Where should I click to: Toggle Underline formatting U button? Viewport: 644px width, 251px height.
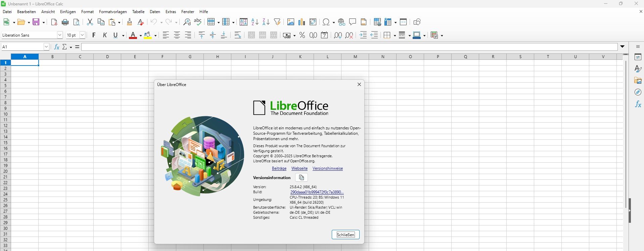click(x=116, y=35)
